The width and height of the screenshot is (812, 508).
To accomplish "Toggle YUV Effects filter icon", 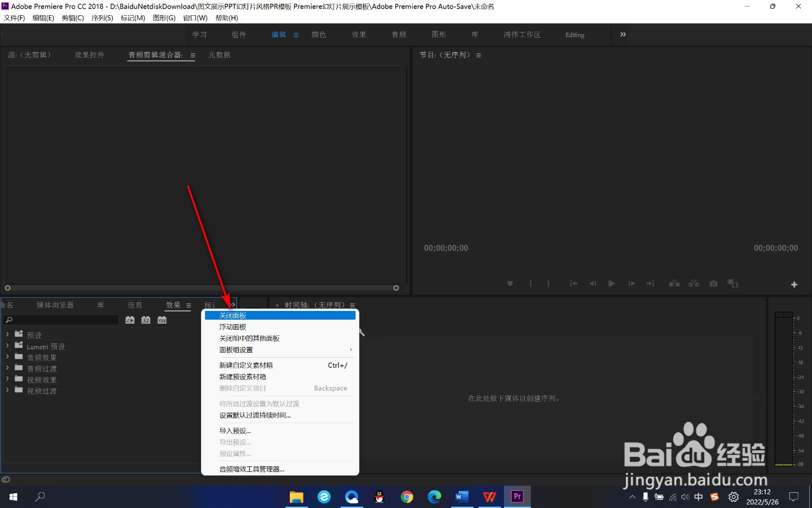I will tap(162, 320).
